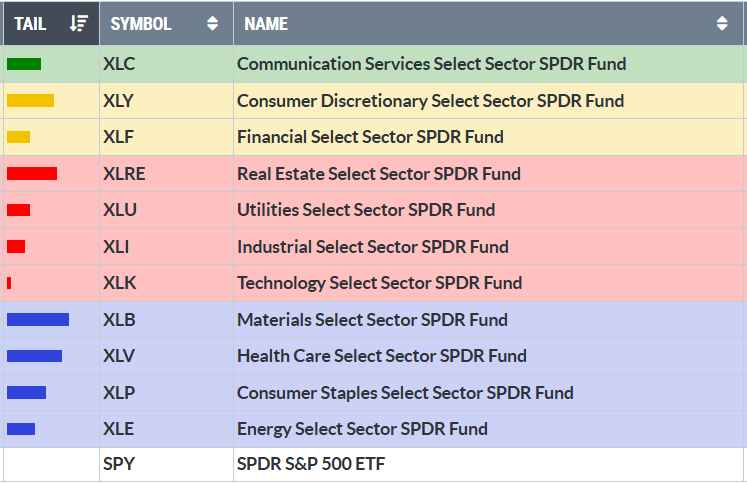Image resolution: width=747 pixels, height=483 pixels.
Task: Click the NAME column sort arrows
Action: [722, 23]
